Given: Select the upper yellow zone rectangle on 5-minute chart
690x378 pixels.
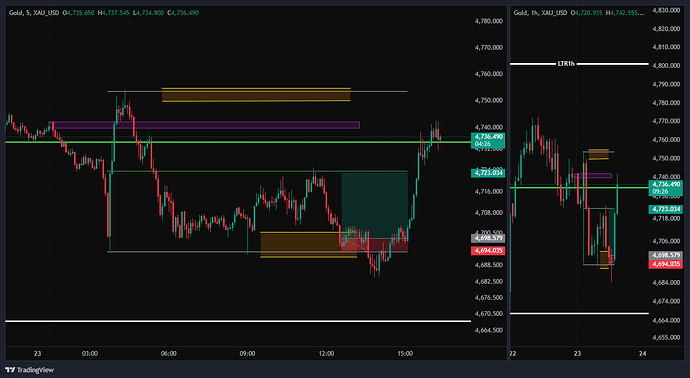Looking at the screenshot, I should (256, 95).
